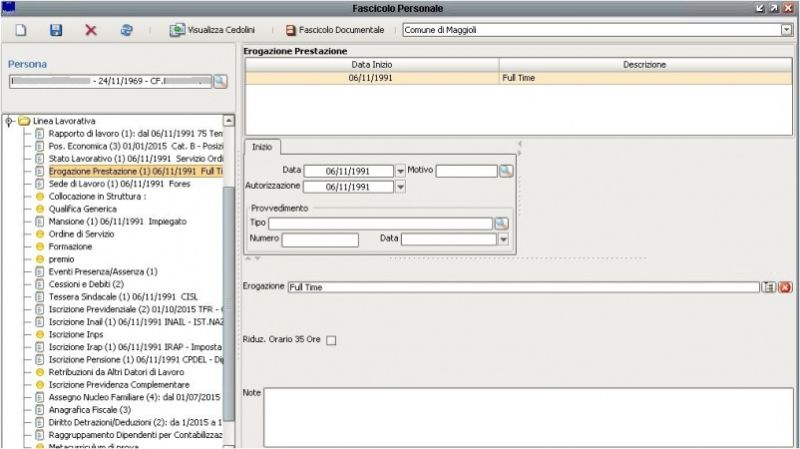800x449 pixels.
Task: Click the new document icon
Action: tap(20, 31)
